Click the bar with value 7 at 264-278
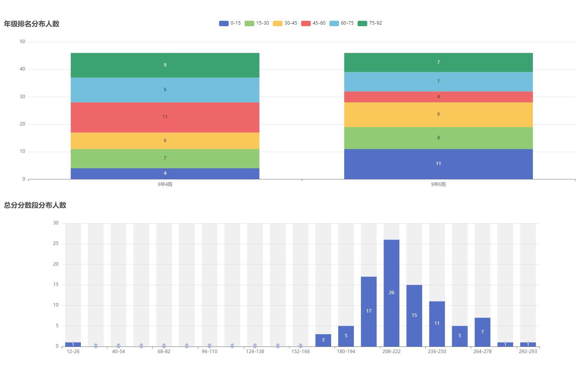 (x=482, y=332)
